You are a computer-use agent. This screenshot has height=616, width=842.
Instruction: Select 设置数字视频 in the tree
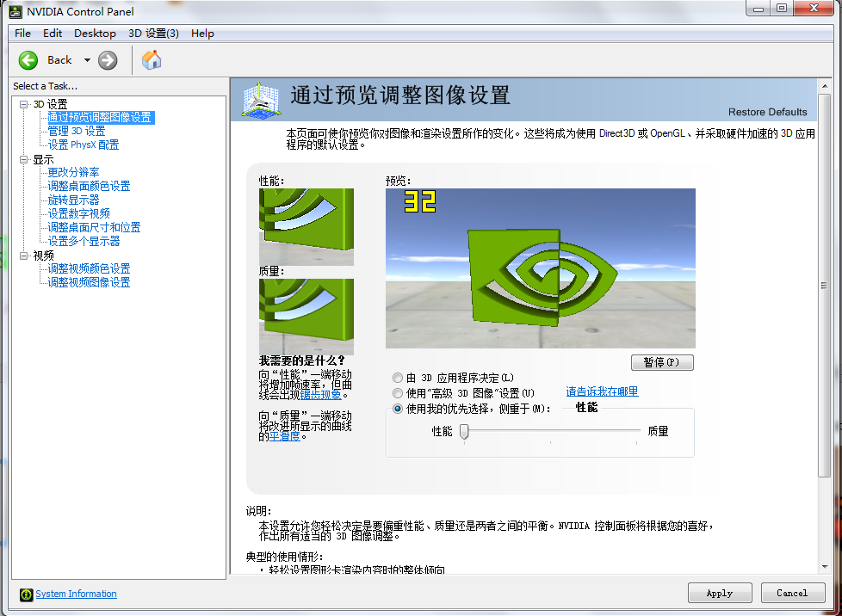[x=78, y=213]
